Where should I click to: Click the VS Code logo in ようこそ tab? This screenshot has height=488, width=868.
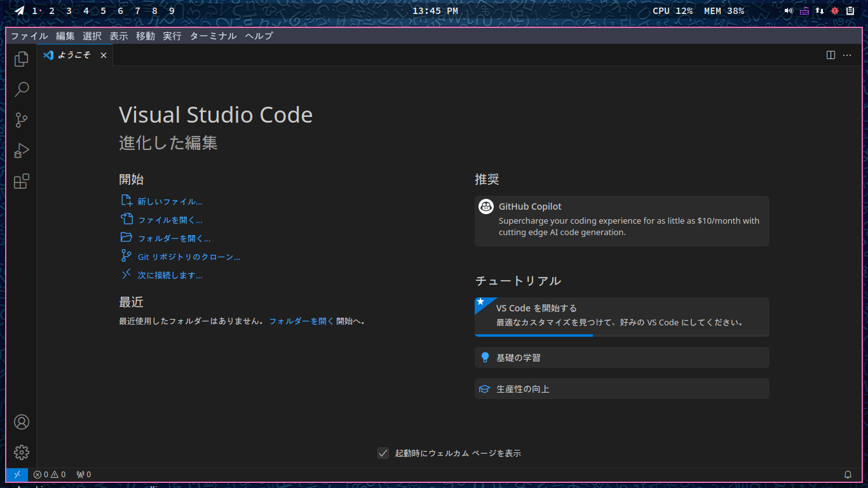pos(48,55)
